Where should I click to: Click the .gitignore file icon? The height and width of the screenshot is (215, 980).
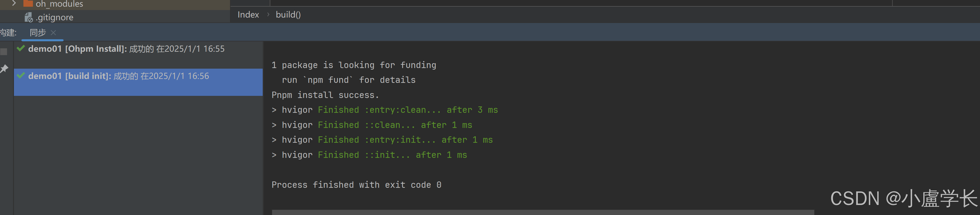(x=28, y=18)
